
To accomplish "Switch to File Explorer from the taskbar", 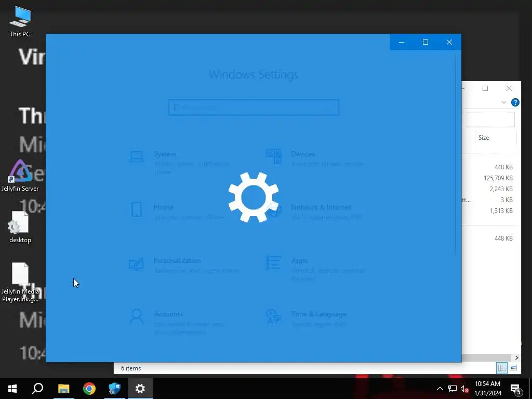I will coord(63,389).
